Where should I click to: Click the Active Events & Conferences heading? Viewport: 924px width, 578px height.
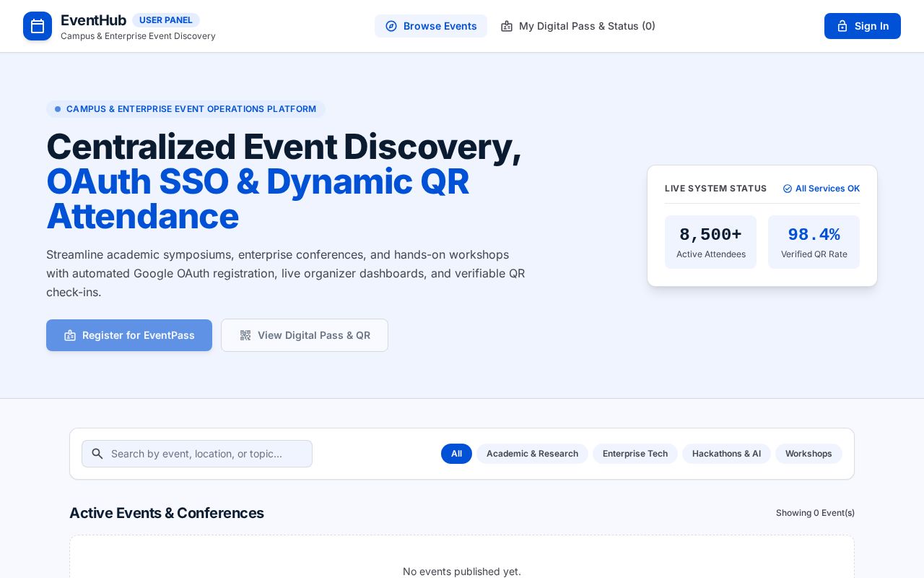(167, 513)
